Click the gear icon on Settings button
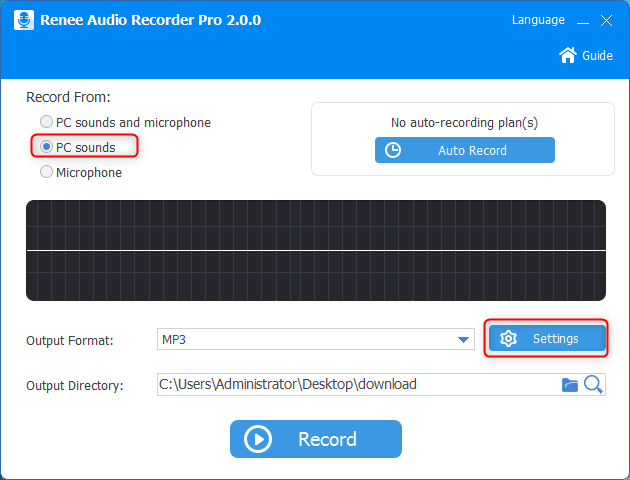Image resolution: width=630 pixels, height=480 pixels. [x=508, y=339]
